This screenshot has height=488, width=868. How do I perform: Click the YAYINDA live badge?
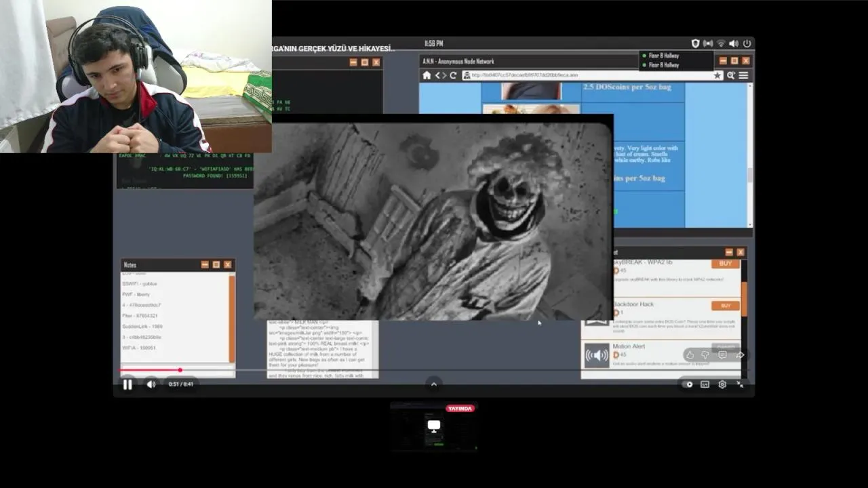coord(460,409)
